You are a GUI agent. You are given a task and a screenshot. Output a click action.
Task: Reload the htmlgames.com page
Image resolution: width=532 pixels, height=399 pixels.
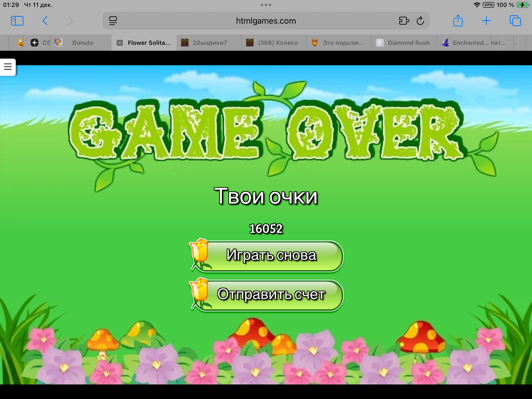pyautogui.click(x=420, y=21)
